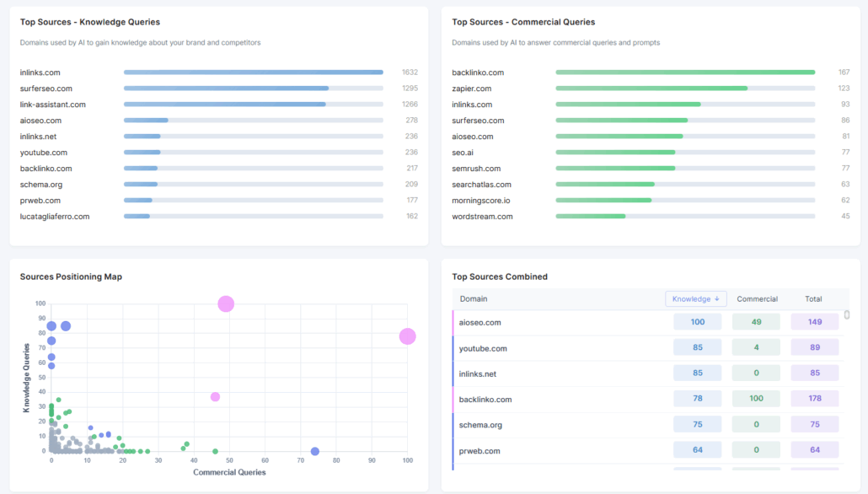The height and width of the screenshot is (494, 868).
Task: Open backlinko.com row in Top Sources Combined
Action: (648, 399)
